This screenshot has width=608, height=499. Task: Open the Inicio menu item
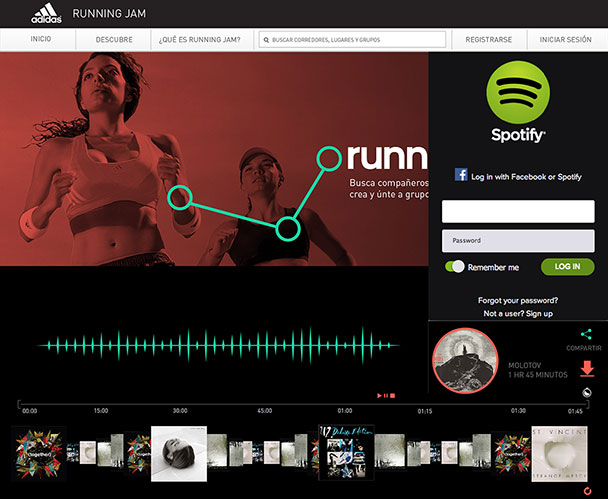click(x=41, y=40)
